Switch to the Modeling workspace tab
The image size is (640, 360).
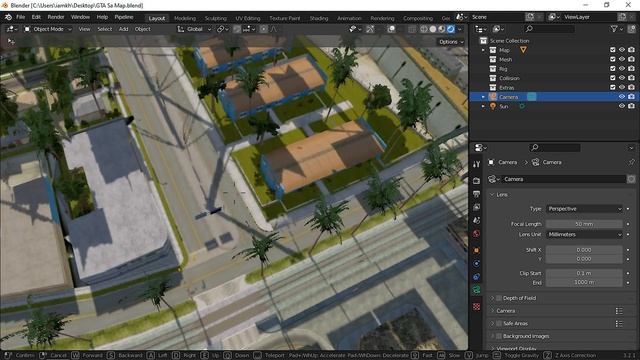[185, 18]
